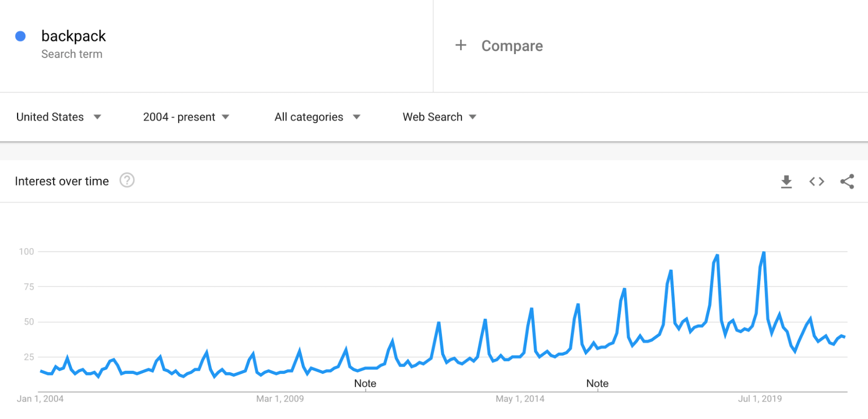868x419 pixels.
Task: Expand the All categories dropdown
Action: 317,117
